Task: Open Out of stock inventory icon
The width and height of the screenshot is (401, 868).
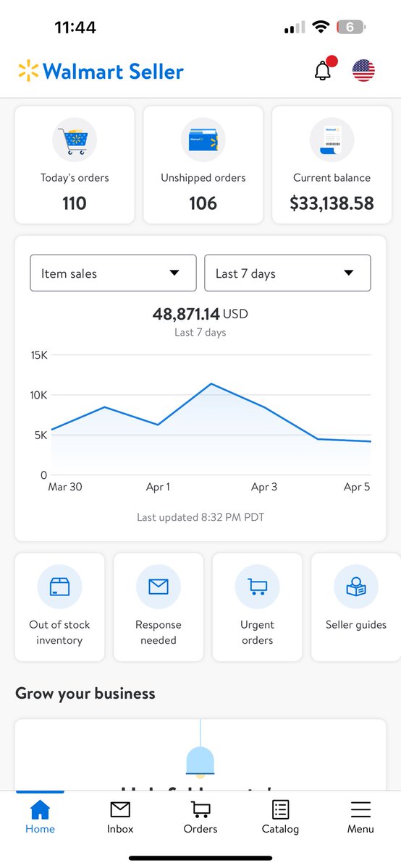Action: click(x=59, y=587)
